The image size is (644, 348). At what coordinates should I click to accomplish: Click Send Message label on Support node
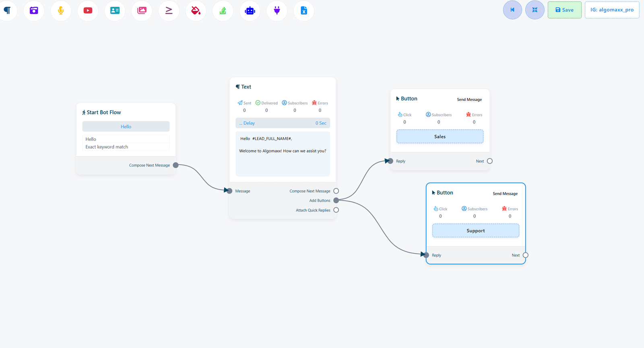point(505,194)
